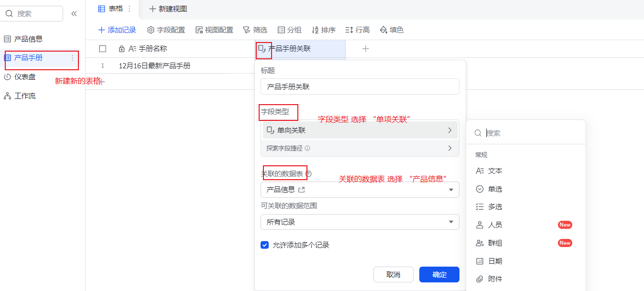The width and height of the screenshot is (644, 291).
Task: Check the select-all box in table header
Action: coord(103,49)
